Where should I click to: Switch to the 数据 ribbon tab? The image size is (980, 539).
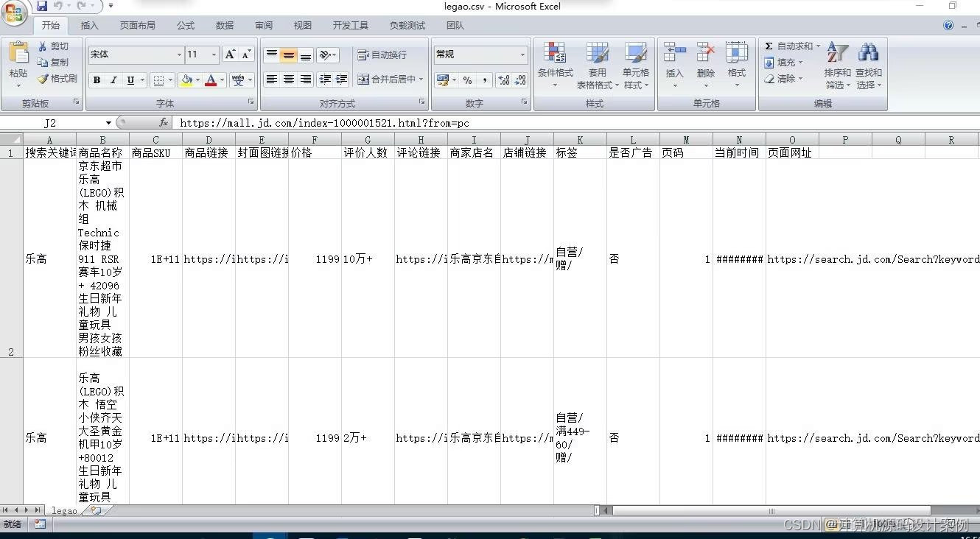tap(225, 26)
